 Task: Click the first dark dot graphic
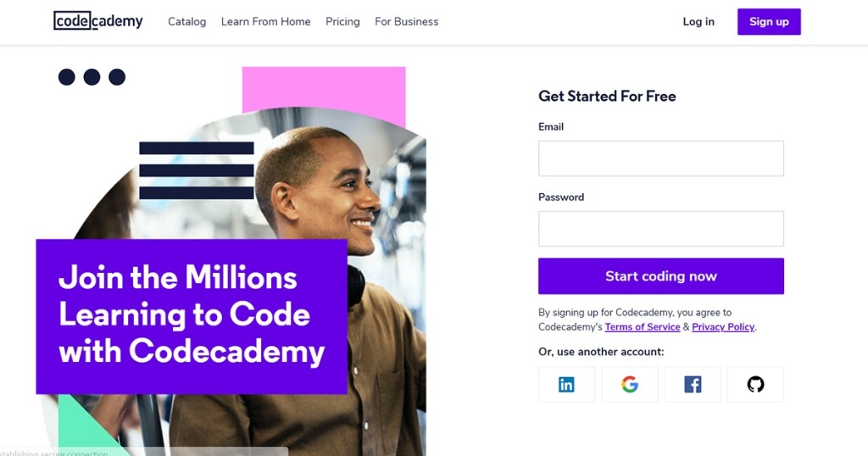pos(66,77)
